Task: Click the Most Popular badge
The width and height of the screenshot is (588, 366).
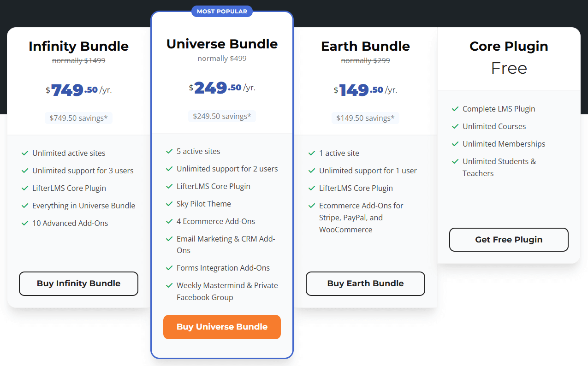Action: click(222, 11)
